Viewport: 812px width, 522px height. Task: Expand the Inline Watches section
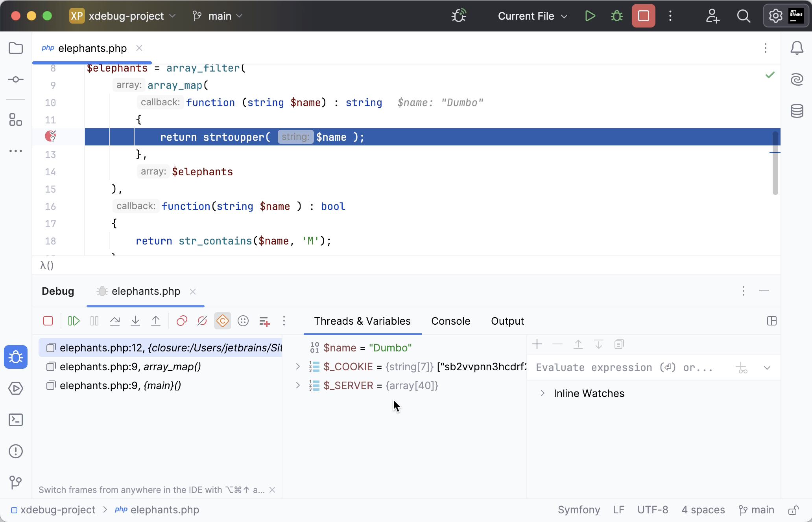coord(542,393)
